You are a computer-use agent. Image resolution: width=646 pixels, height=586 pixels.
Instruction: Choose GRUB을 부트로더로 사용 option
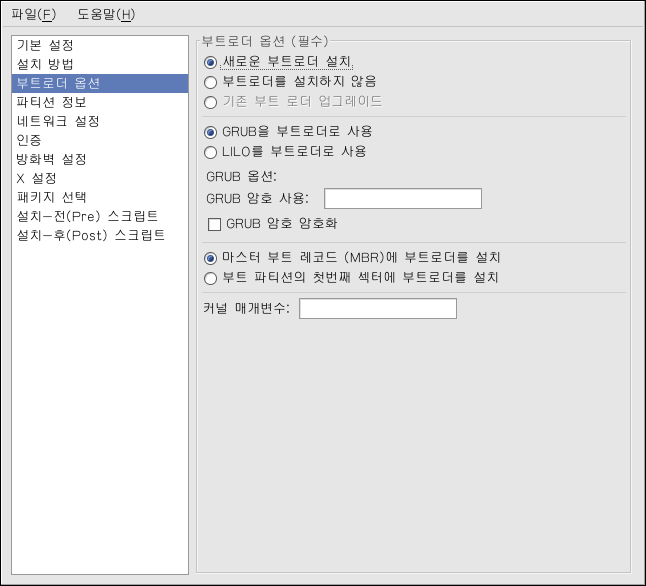[210, 132]
